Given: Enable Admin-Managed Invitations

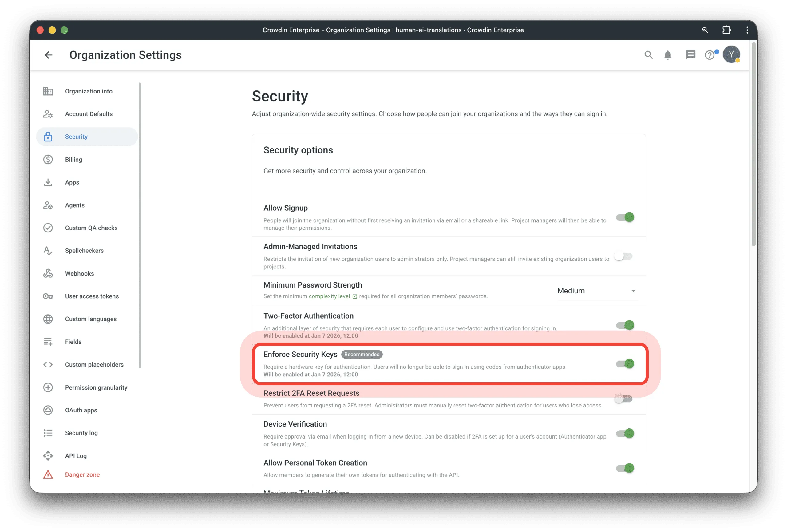Looking at the screenshot, I should [x=623, y=256].
